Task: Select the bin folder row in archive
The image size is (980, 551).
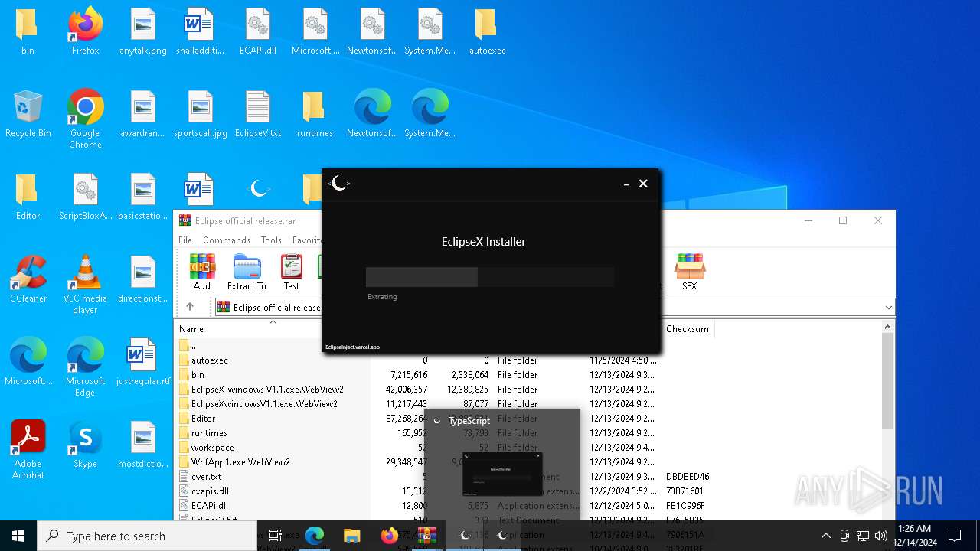Action: tap(528, 375)
